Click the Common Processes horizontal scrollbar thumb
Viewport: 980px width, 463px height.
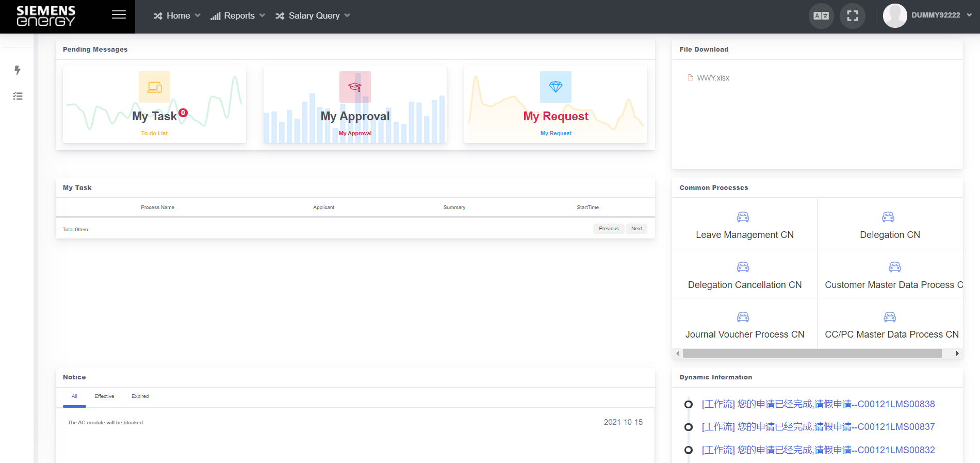pyautogui.click(x=812, y=354)
